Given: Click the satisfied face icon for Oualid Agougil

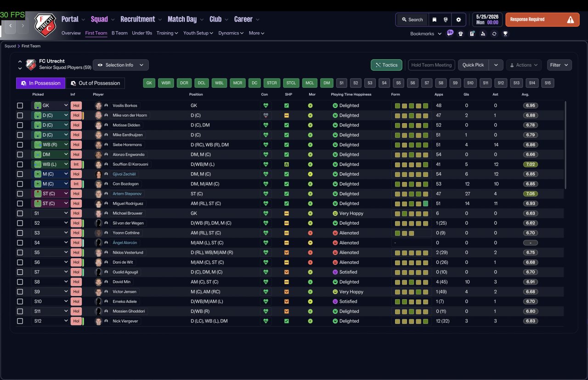Looking at the screenshot, I should tap(335, 272).
